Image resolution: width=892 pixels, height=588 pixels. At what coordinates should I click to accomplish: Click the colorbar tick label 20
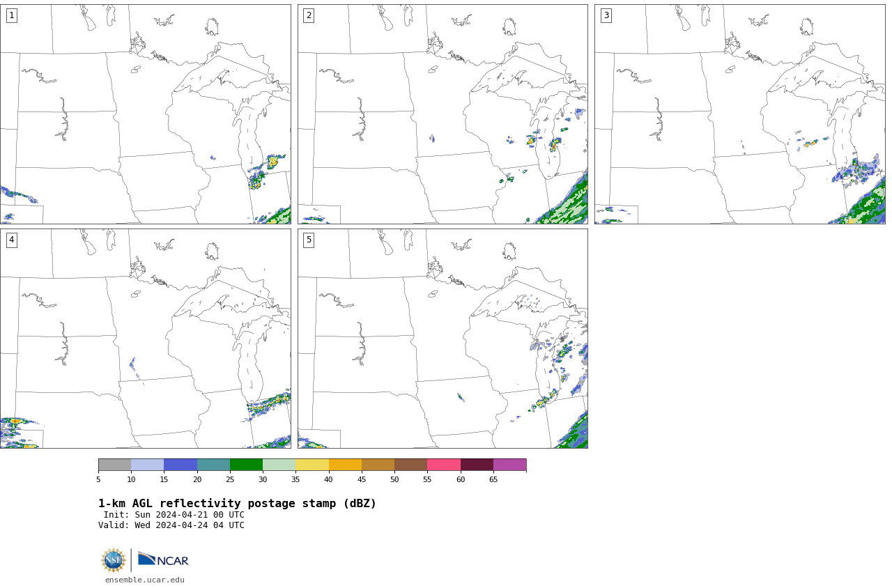click(197, 479)
